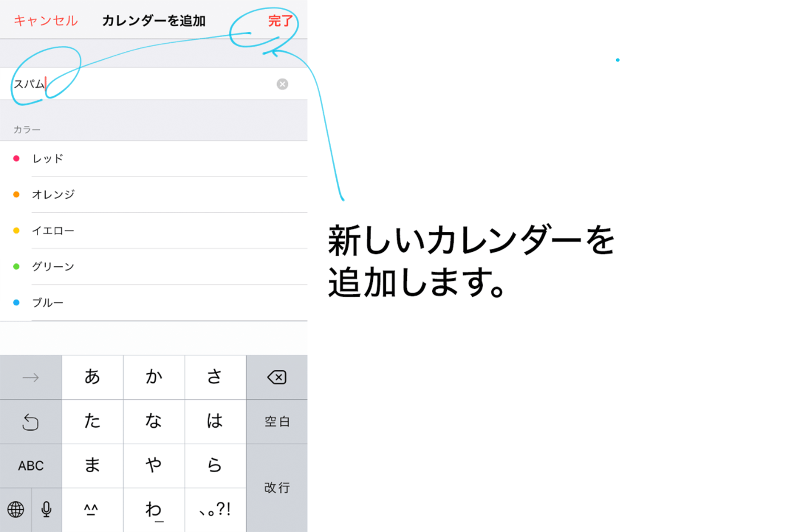Select the レッド color option
Viewport: 798px width, 532px height.
pos(154,159)
